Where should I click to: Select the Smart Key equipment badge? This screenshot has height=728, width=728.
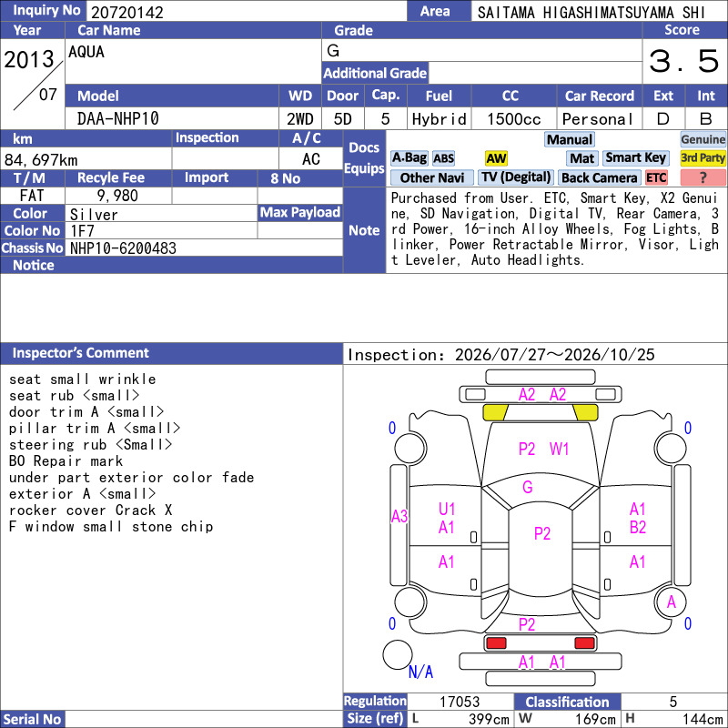coord(635,157)
